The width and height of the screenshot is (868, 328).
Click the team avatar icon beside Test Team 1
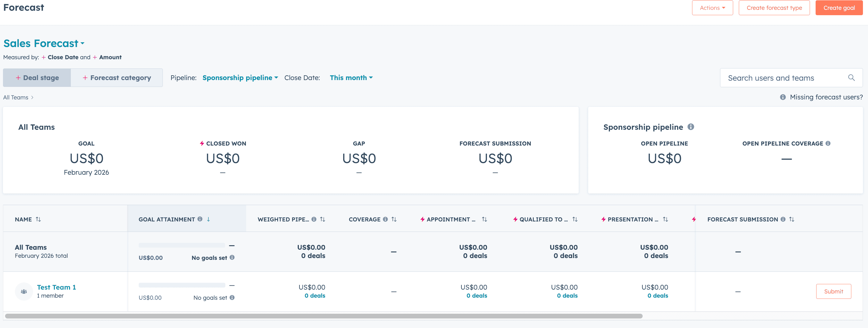24,291
